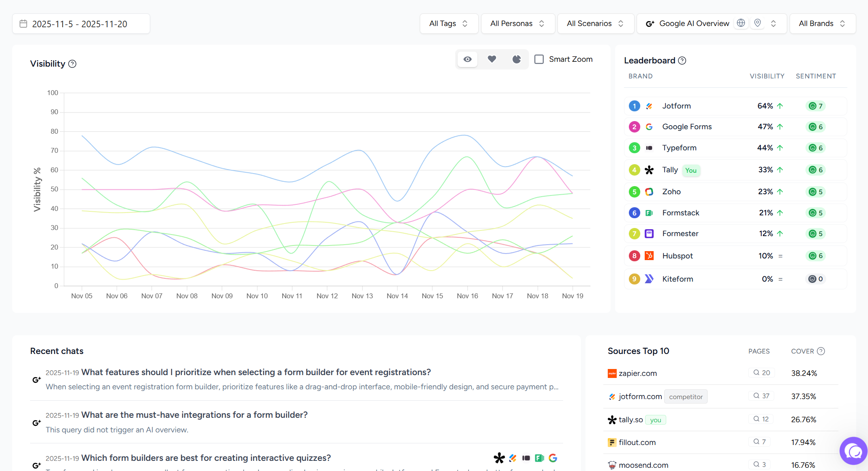Image resolution: width=868 pixels, height=471 pixels.
Task: Select the eye icon chart view
Action: [x=467, y=59]
